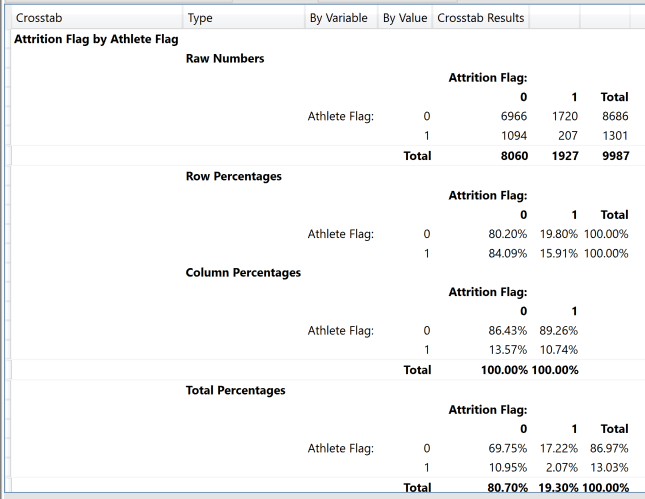Image resolution: width=645 pixels, height=499 pixels.
Task: Click 'Total' column header in Total Percentages
Action: point(614,429)
